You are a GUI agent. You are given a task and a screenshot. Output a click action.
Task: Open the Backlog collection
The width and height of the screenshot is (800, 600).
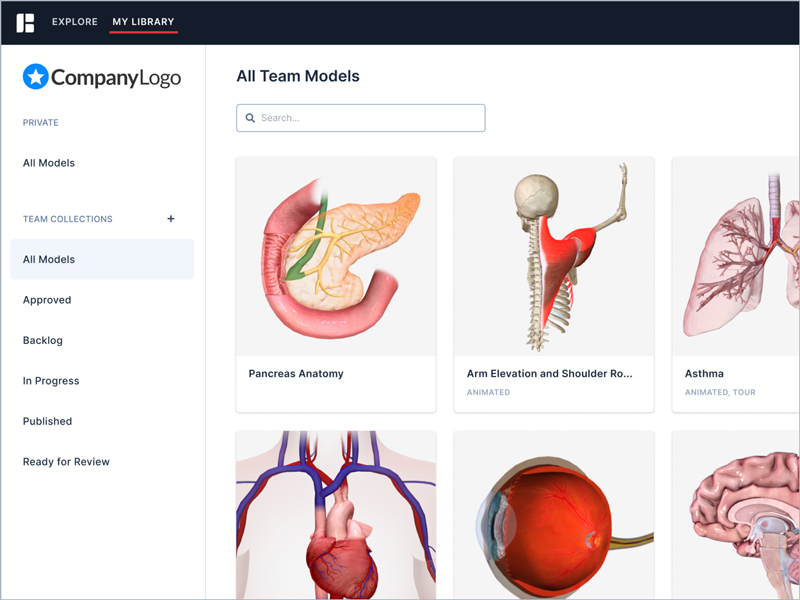click(43, 341)
